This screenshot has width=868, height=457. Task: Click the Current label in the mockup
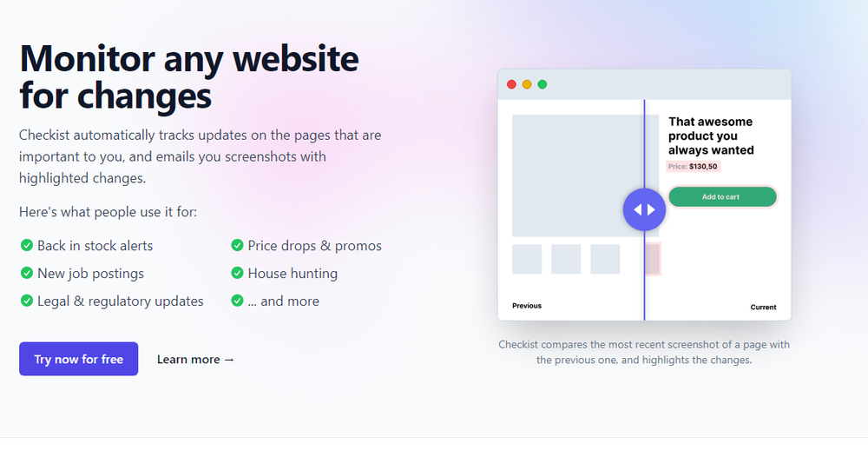(x=763, y=307)
